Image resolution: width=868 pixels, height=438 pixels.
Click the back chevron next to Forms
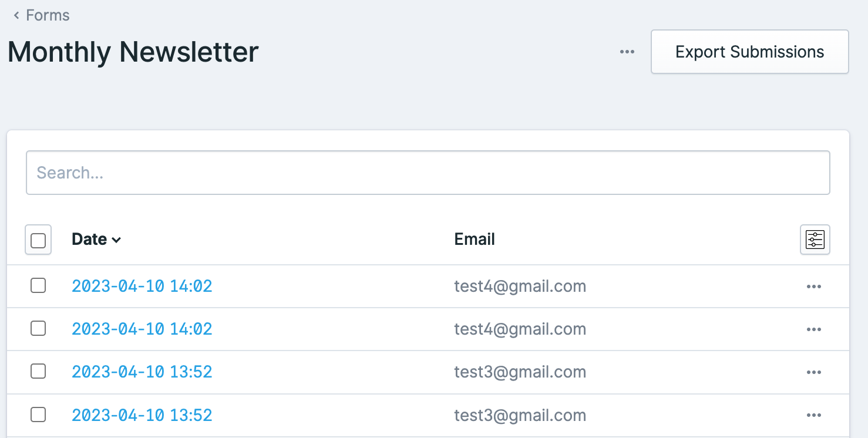(x=16, y=15)
